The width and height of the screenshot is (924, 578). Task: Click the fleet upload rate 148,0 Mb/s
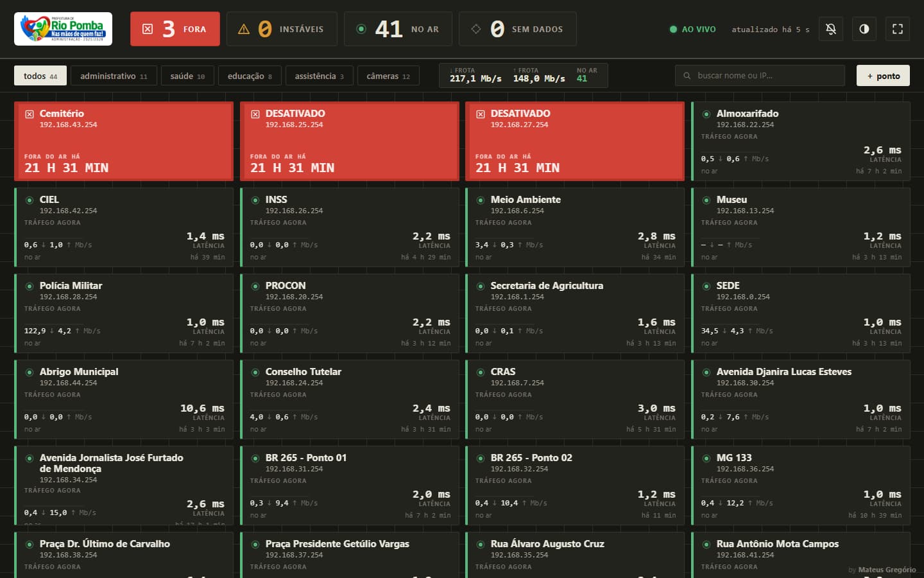(x=539, y=78)
